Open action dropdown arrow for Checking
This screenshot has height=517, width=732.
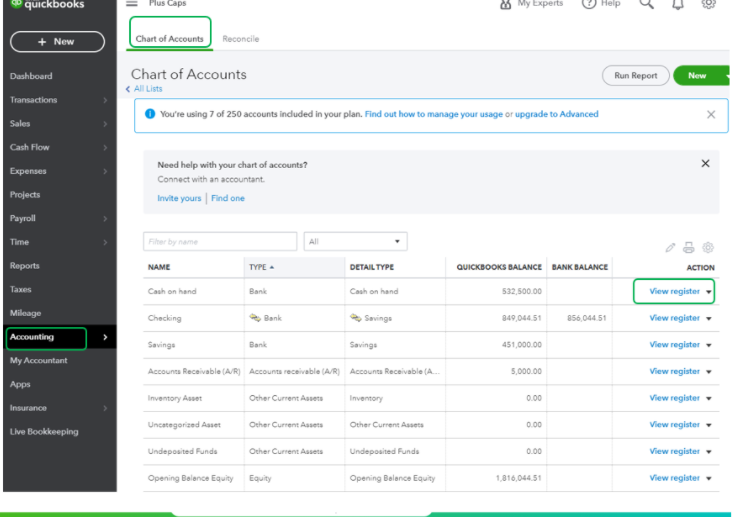tap(709, 319)
